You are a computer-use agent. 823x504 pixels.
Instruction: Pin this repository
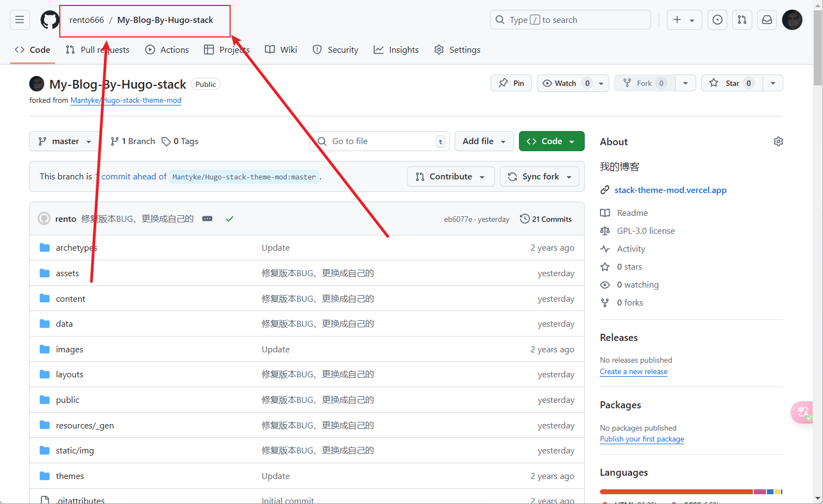click(511, 83)
